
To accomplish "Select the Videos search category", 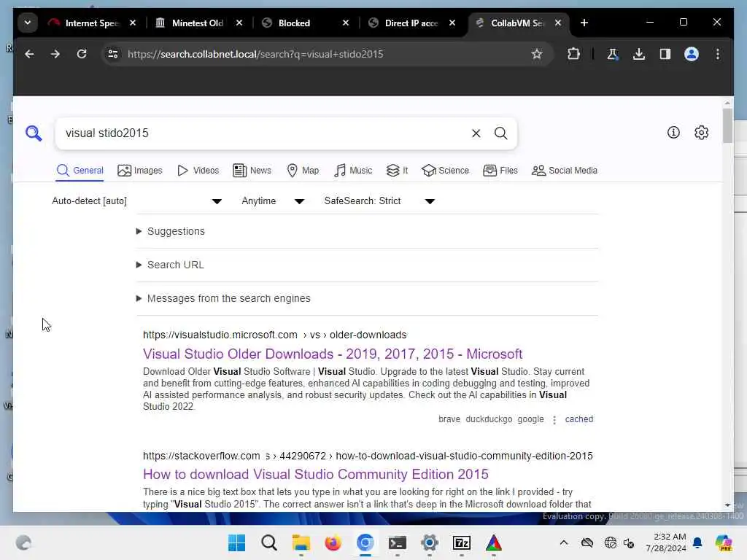I will tap(198, 171).
